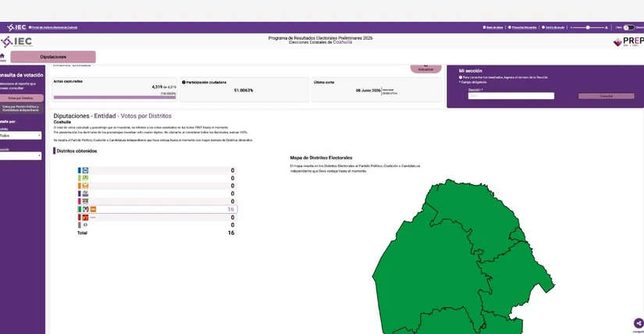Image resolution: width=644 pixels, height=334 pixels.
Task: Select Votos por Distritos report
Action: 20,98
